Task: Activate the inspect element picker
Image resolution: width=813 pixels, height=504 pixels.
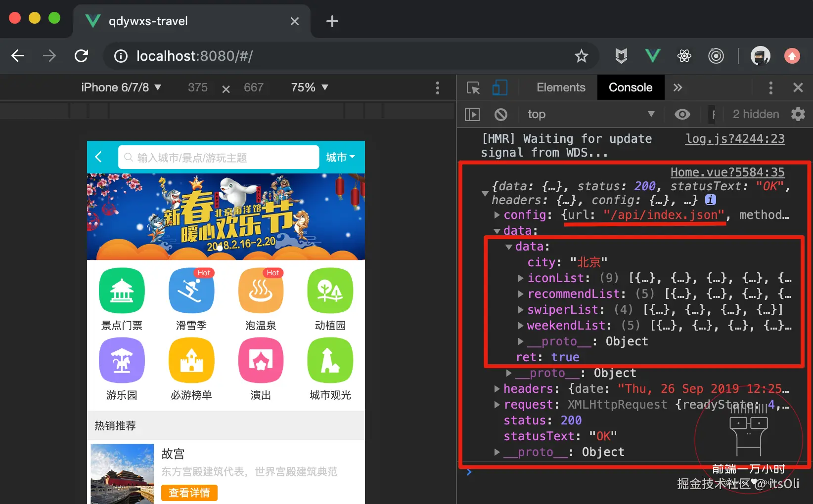Action: coord(473,88)
